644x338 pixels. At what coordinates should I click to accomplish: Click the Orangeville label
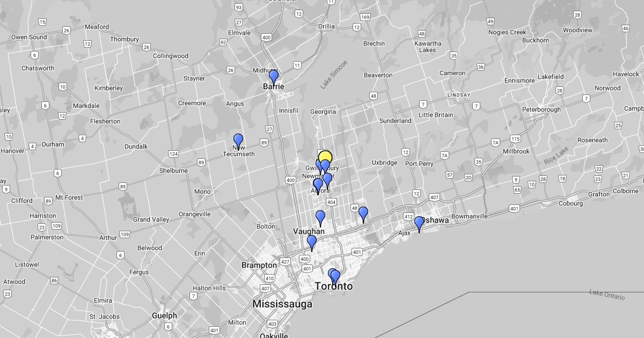coord(195,214)
